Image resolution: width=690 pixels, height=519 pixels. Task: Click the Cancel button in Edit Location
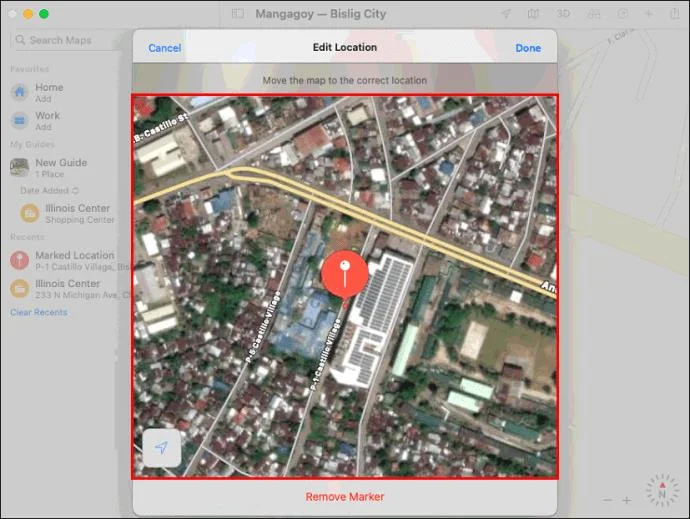165,48
